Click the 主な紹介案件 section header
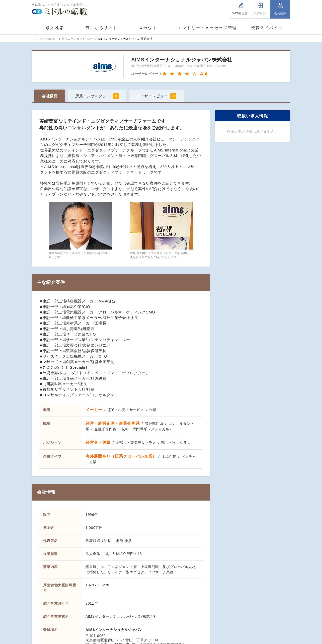322x644 pixels. pos(121,282)
